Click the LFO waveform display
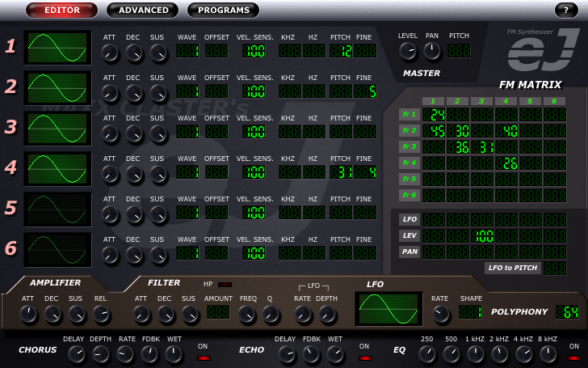Viewport: 588px width, 368px height. pyautogui.click(x=388, y=310)
